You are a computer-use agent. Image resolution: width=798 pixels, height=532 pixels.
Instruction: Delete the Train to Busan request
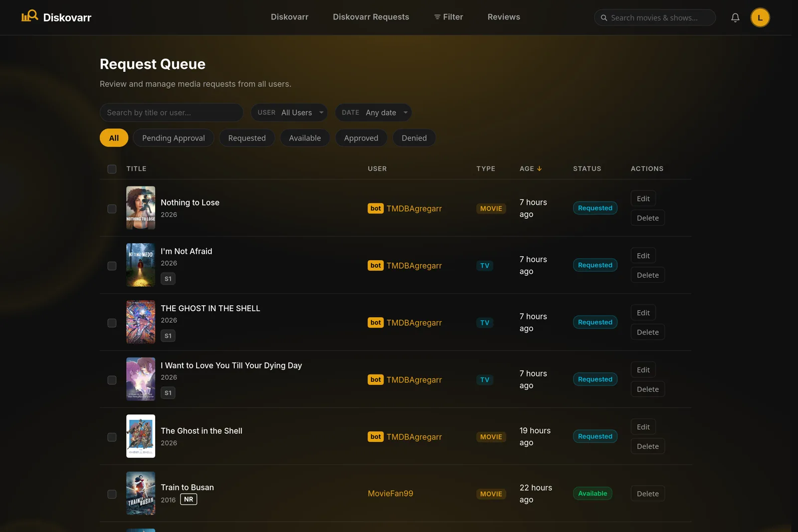(647, 494)
